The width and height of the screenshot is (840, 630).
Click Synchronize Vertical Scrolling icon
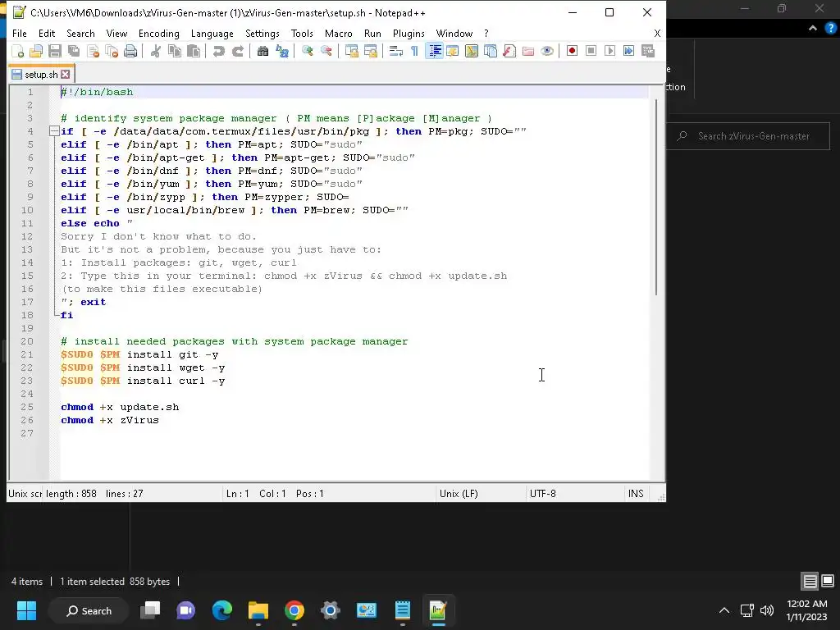point(351,51)
